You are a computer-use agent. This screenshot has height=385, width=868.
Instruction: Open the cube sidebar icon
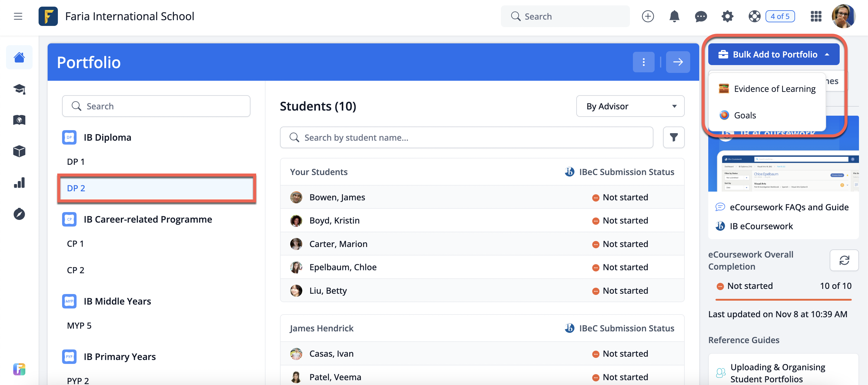click(19, 151)
